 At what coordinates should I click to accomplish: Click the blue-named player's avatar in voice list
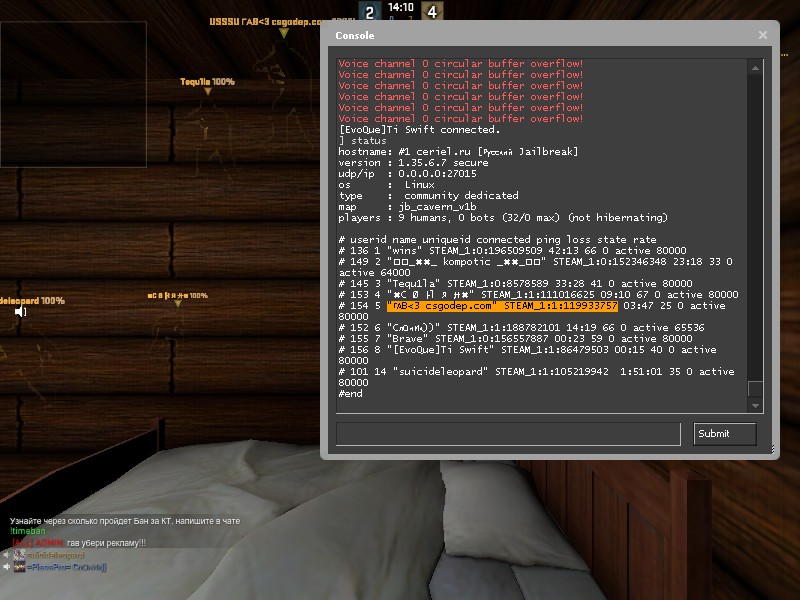pyautogui.click(x=19, y=567)
